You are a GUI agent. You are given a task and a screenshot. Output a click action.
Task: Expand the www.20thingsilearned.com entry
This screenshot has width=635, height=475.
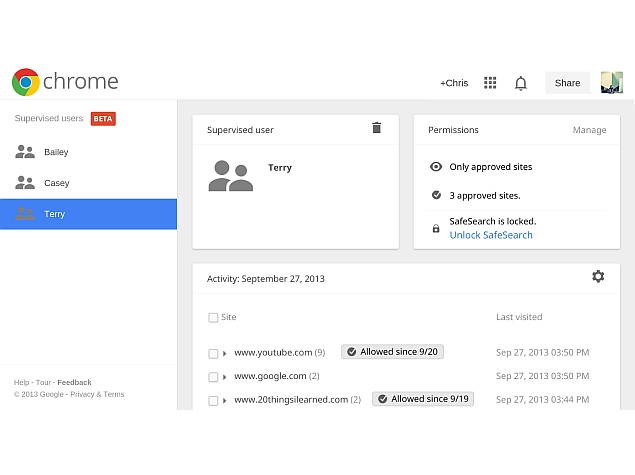(224, 401)
